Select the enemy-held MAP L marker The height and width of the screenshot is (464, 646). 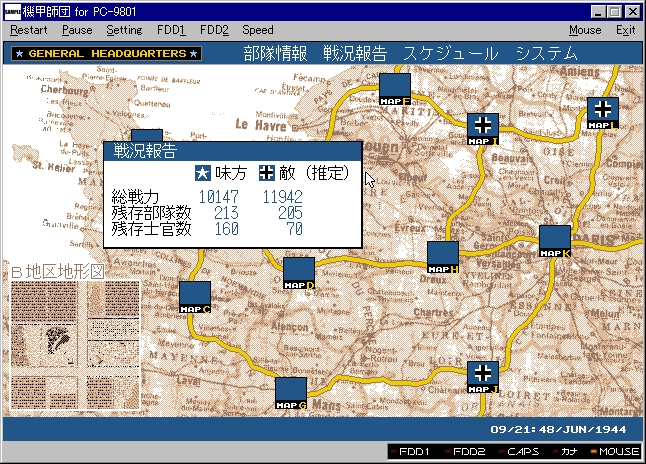click(603, 112)
